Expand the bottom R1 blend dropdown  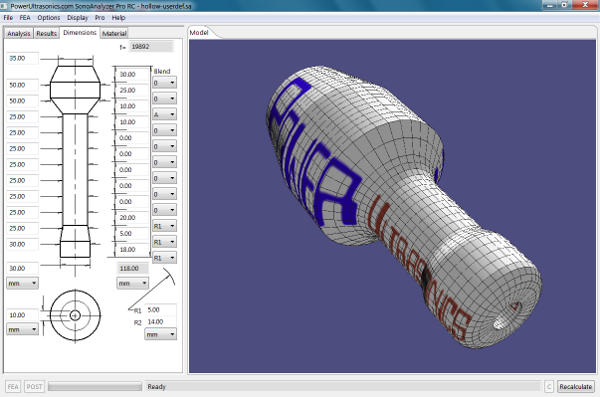click(x=164, y=258)
